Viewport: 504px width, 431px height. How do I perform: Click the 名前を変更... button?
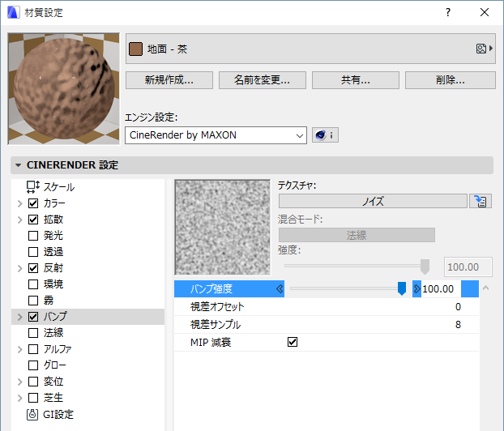pos(263,80)
